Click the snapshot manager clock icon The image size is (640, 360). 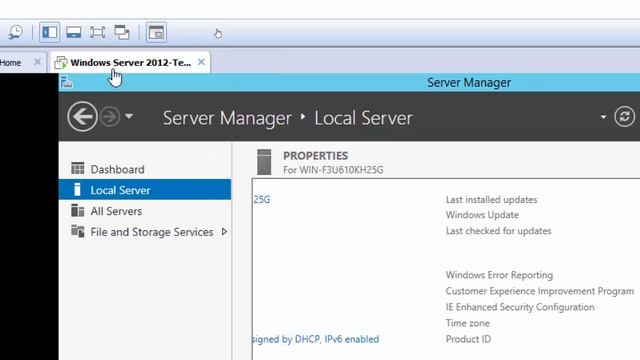click(x=16, y=32)
